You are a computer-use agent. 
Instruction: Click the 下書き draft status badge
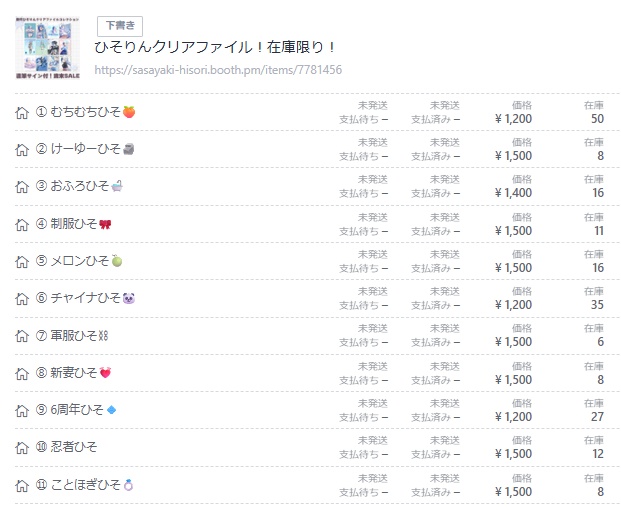click(x=120, y=26)
